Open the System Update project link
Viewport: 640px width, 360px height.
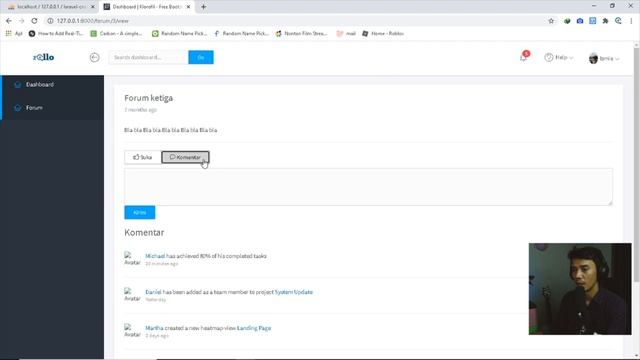pyautogui.click(x=293, y=292)
